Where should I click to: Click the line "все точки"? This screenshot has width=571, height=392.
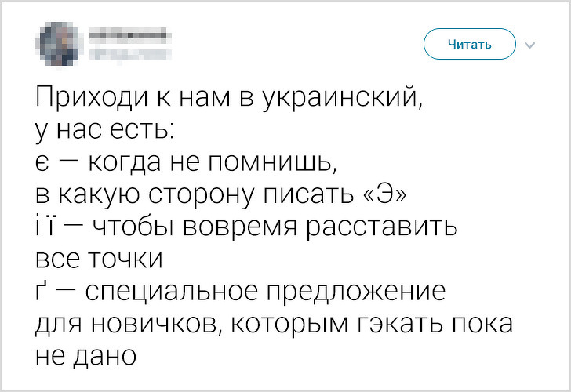pyautogui.click(x=99, y=259)
